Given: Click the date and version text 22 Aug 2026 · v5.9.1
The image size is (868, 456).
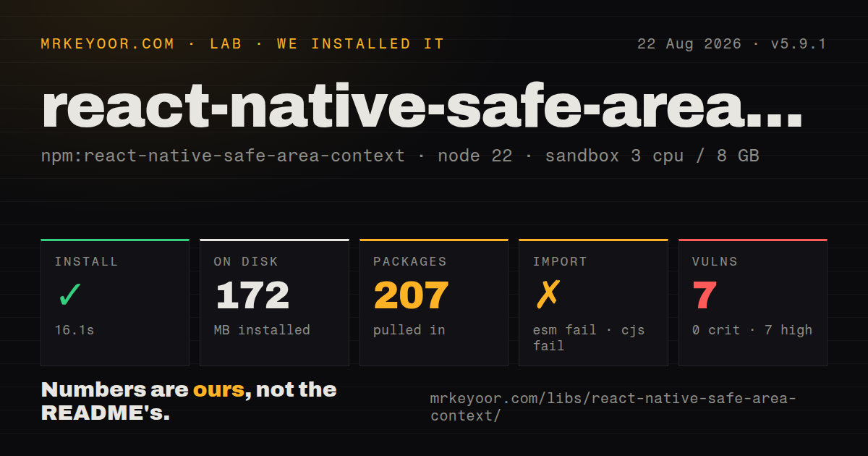Looking at the screenshot, I should tap(731, 43).
